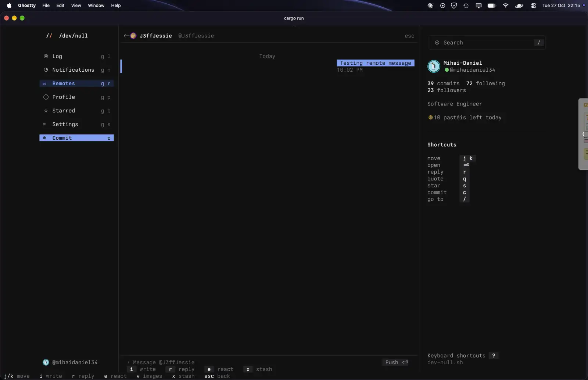Click the avatar icon at sidebar bottom
Viewport: 588px width, 380px height.
(46, 362)
